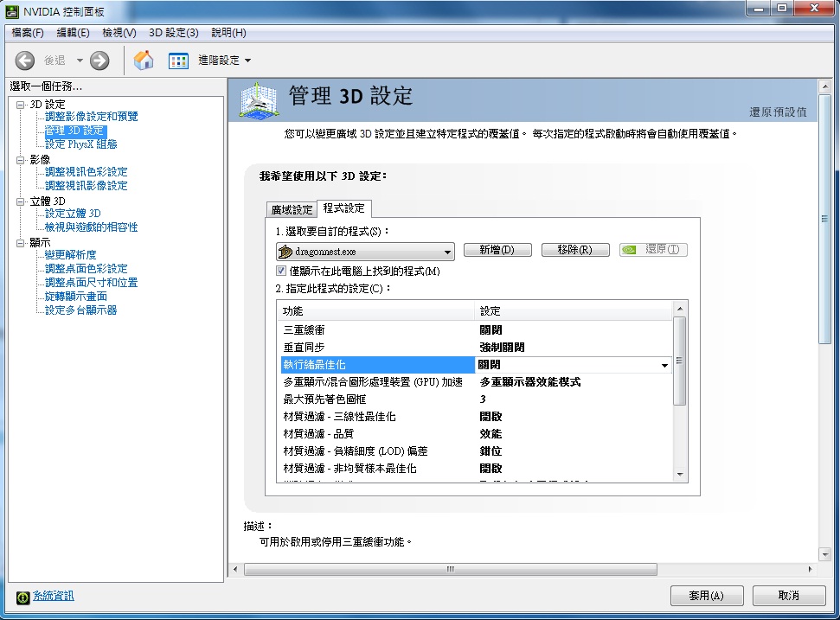Select the 多重顯示/混合圖形處理裝置 (GPU) 加速 row

[x=476, y=382]
